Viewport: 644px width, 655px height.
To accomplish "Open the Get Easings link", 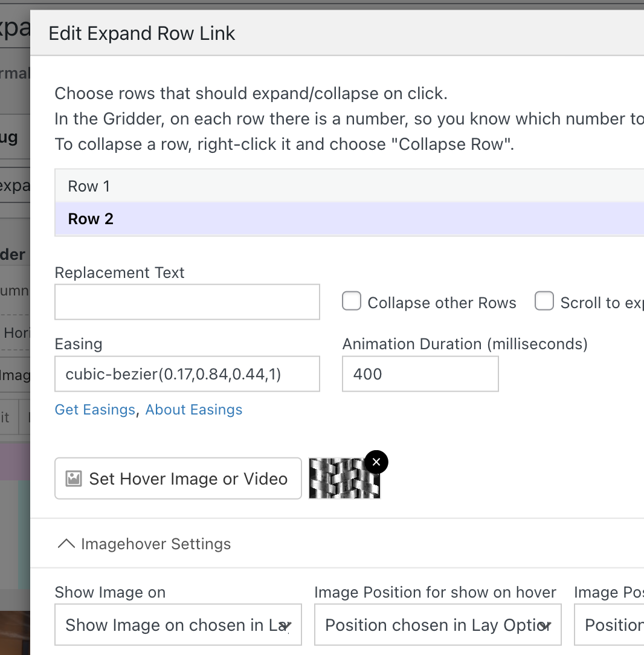I will 95,410.
